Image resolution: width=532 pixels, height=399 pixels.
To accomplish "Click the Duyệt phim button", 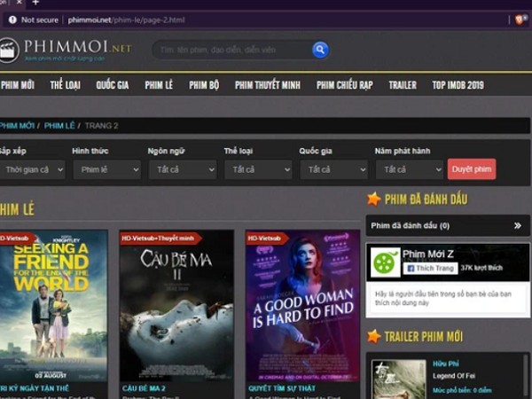I will pyautogui.click(x=472, y=169).
